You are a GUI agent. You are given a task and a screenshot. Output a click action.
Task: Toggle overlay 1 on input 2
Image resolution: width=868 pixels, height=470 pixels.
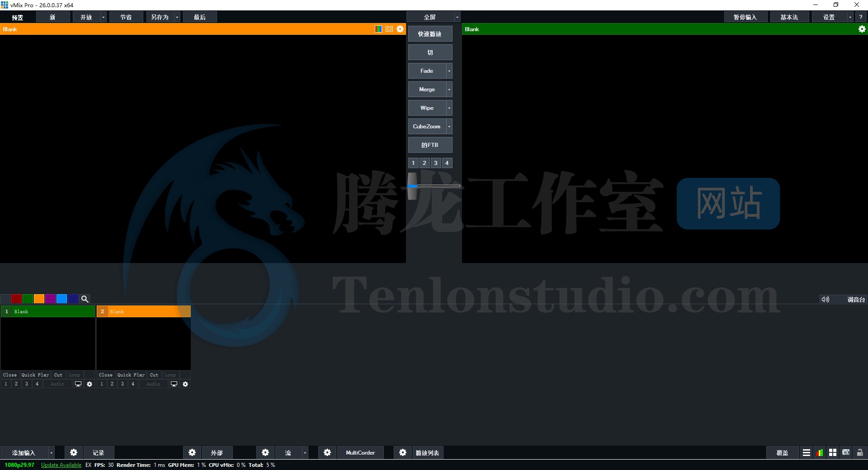pyautogui.click(x=102, y=384)
